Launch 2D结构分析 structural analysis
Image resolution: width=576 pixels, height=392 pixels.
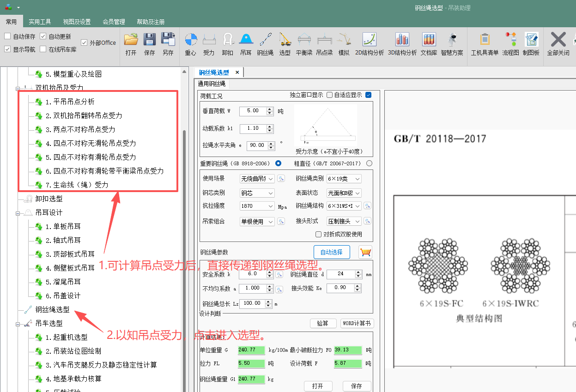pyautogui.click(x=370, y=44)
